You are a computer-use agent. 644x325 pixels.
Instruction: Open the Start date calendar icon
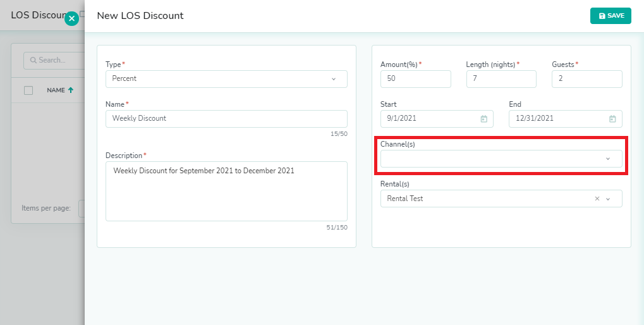(x=484, y=119)
